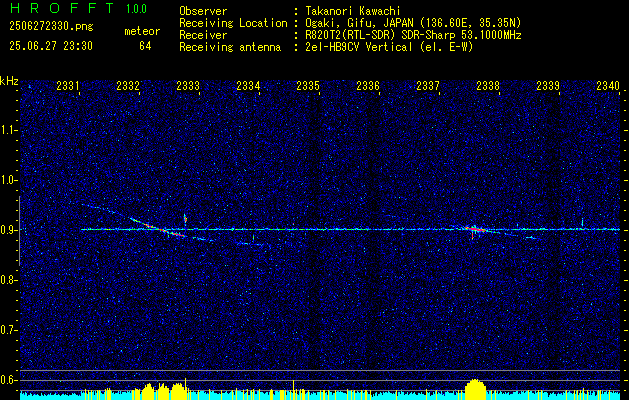Click the meteor count value 64
This screenshot has height=400, width=629.
click(145, 46)
